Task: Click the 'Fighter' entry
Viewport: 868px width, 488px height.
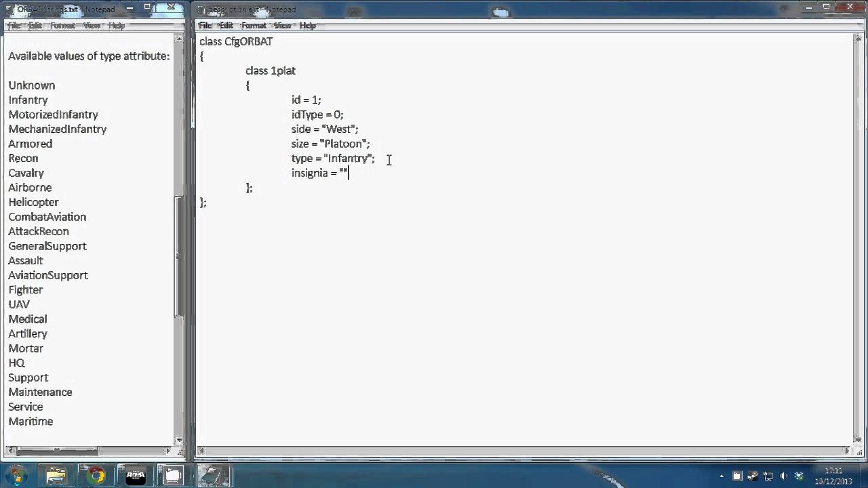Action: [x=26, y=289]
